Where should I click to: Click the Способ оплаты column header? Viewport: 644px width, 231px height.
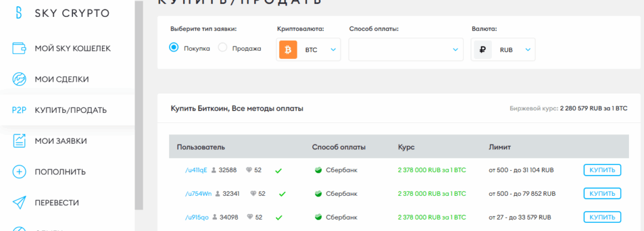point(339,147)
